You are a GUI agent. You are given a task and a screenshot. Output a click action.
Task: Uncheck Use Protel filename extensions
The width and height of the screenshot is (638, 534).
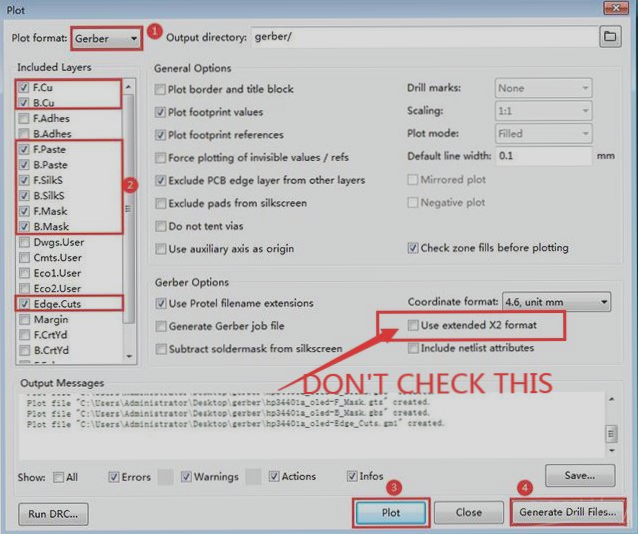coord(161,303)
